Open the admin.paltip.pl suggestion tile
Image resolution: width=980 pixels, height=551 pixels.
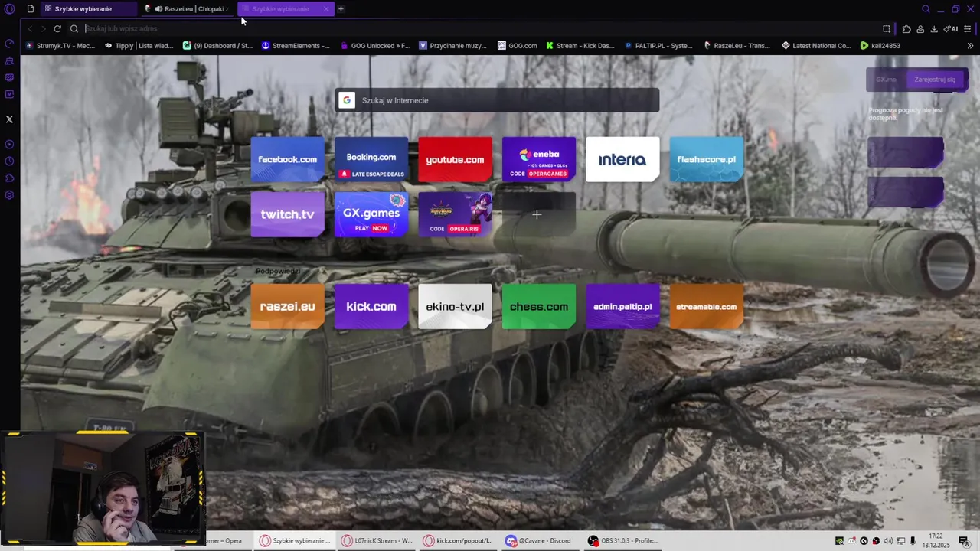[622, 306]
